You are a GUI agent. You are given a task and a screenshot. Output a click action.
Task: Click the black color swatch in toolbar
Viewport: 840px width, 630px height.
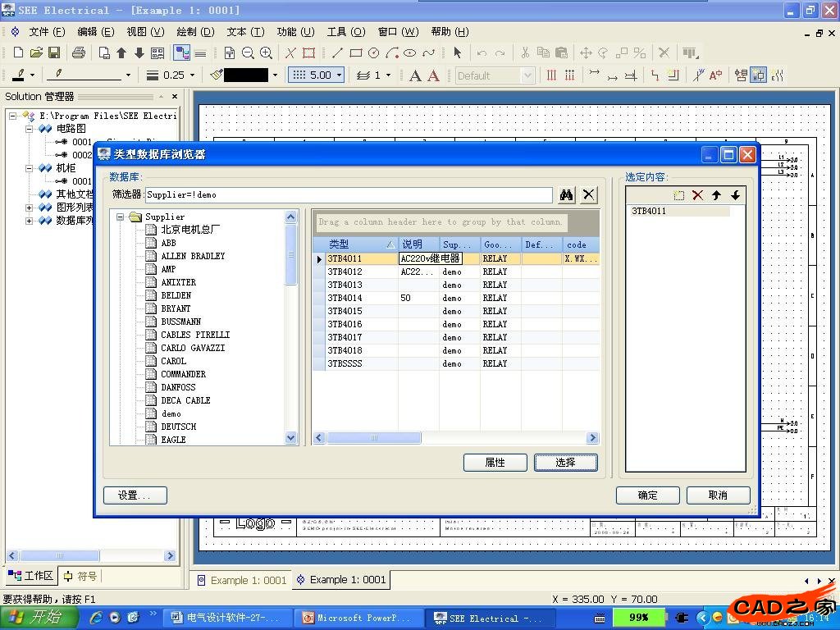[x=246, y=75]
